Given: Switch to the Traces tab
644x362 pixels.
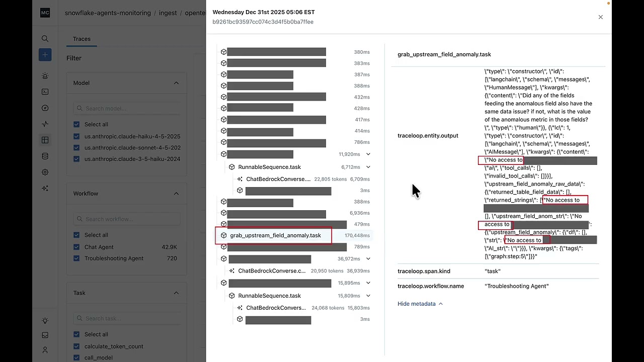Looking at the screenshot, I should tap(82, 39).
